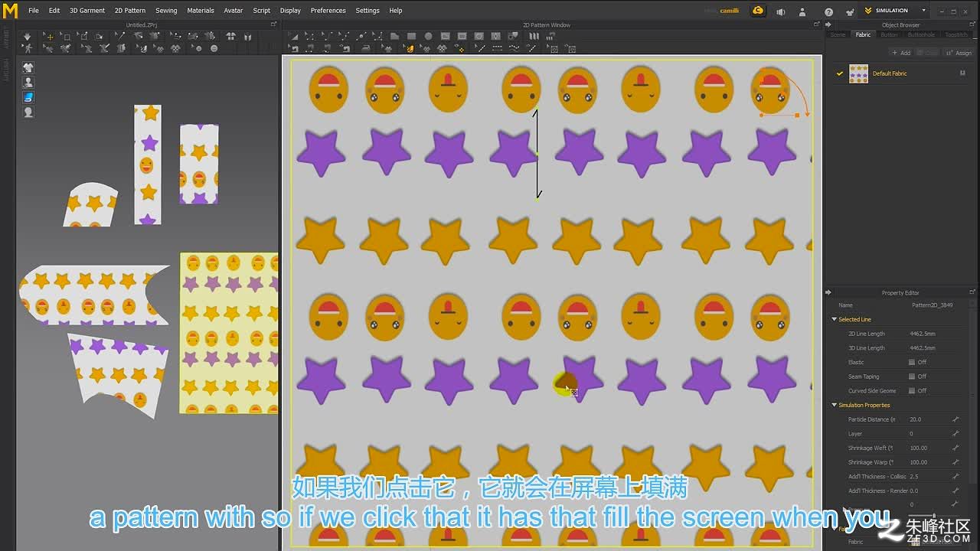Select the Circle pattern tool in 2D toolbar

coord(428,36)
